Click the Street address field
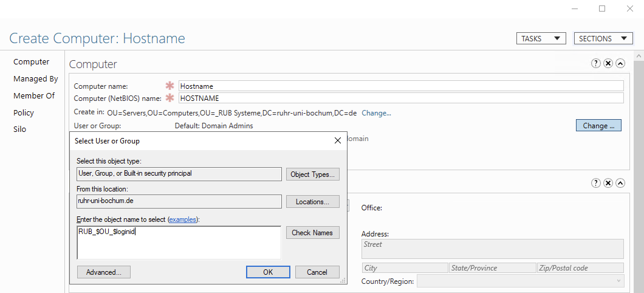644x293 pixels. click(493, 249)
